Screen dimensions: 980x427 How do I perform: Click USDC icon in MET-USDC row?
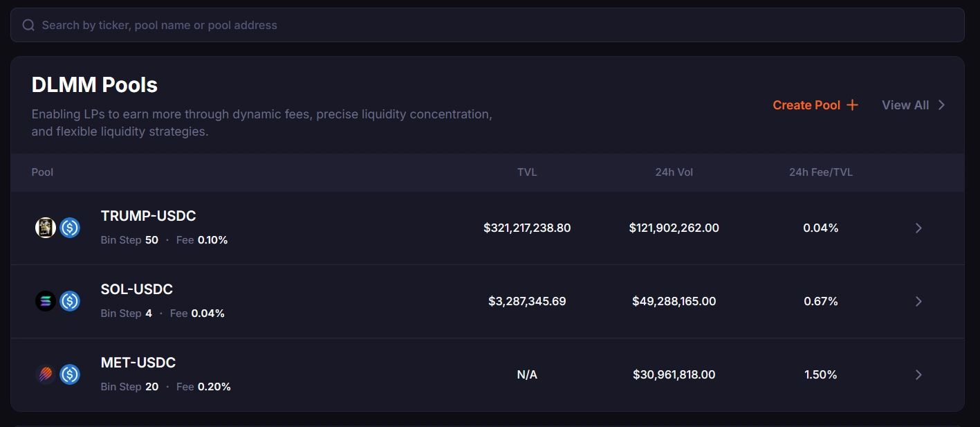(70, 374)
